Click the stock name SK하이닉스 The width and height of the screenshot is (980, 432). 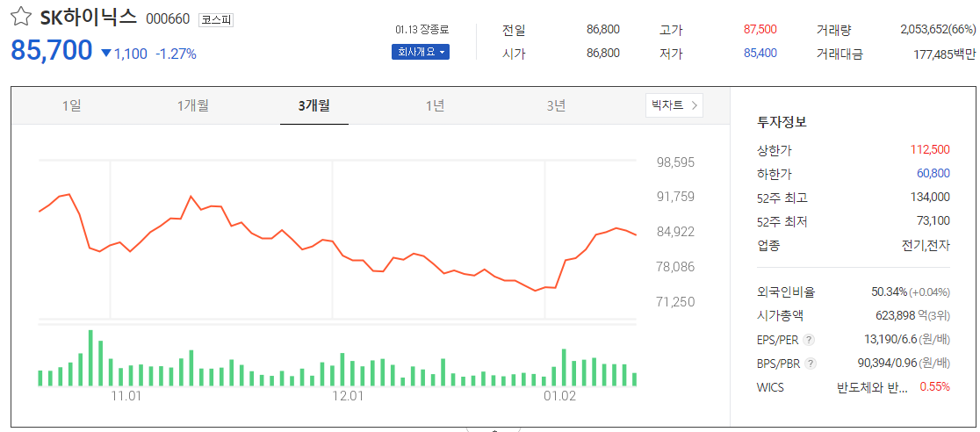click(88, 18)
